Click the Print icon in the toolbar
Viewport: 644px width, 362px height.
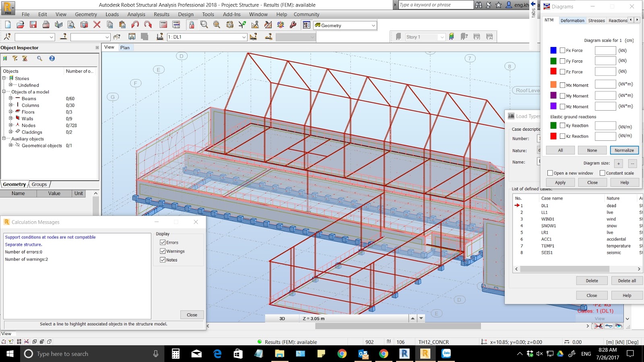[46, 25]
